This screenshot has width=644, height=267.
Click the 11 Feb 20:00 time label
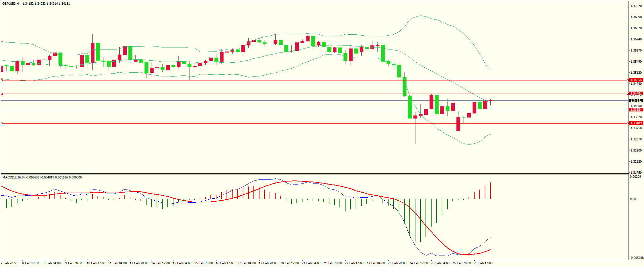[139, 263]
